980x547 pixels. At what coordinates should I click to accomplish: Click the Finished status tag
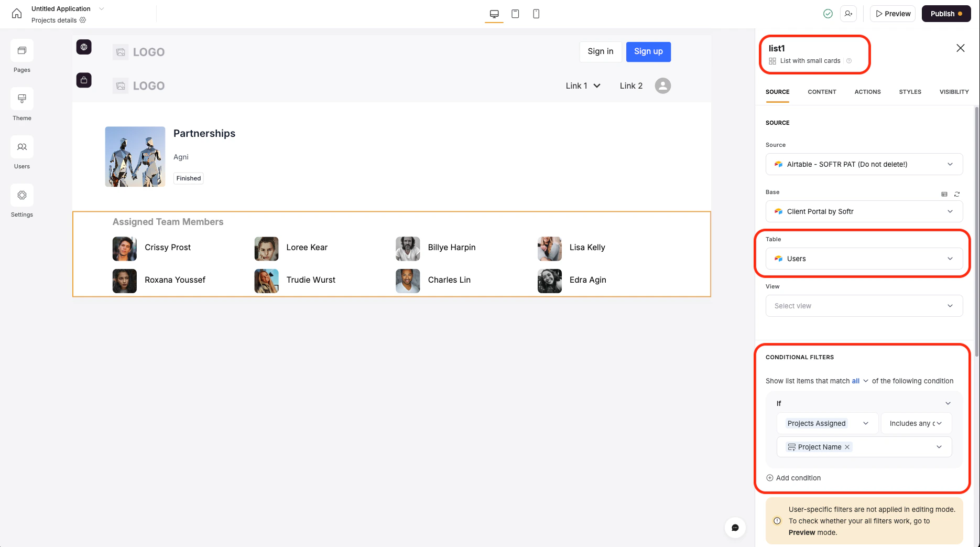pos(189,178)
